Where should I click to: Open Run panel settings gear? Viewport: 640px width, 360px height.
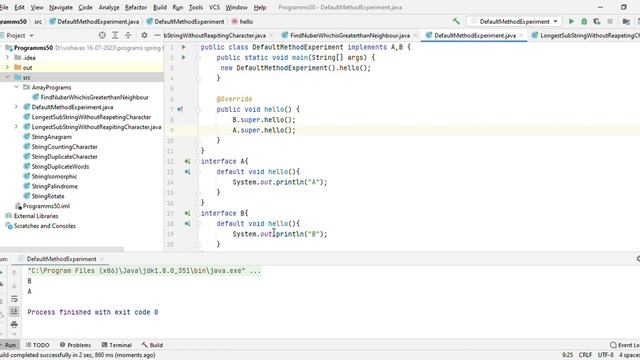click(638, 259)
